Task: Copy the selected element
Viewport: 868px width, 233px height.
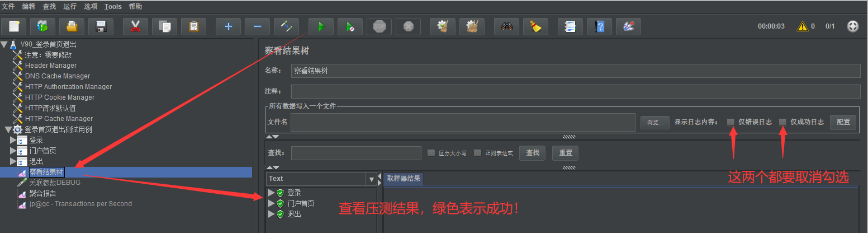Action: click(164, 26)
